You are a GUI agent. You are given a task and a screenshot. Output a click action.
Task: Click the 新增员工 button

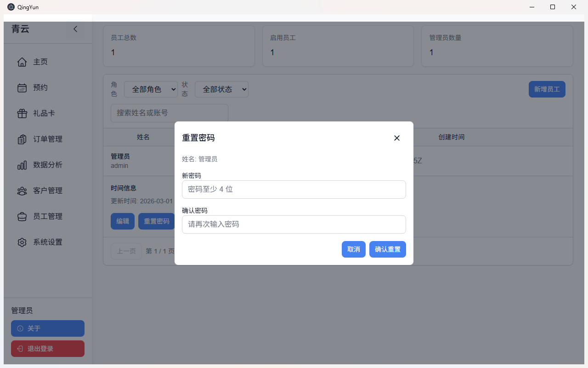(547, 89)
